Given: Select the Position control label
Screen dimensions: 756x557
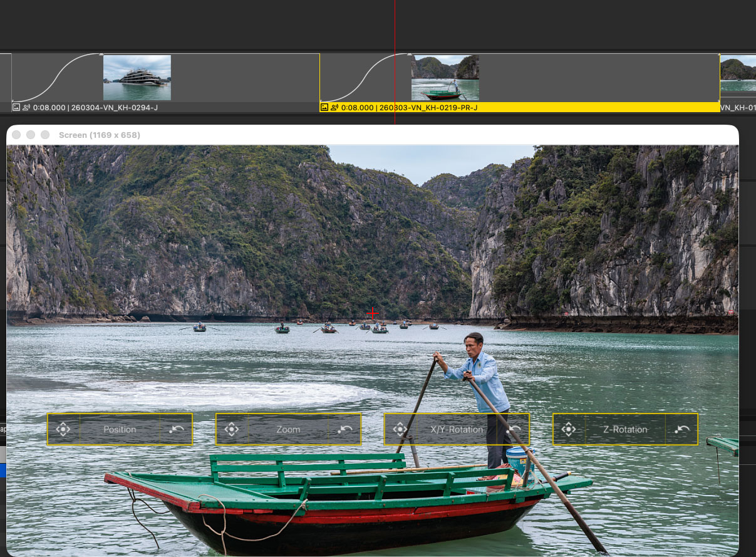Looking at the screenshot, I should 120,430.
